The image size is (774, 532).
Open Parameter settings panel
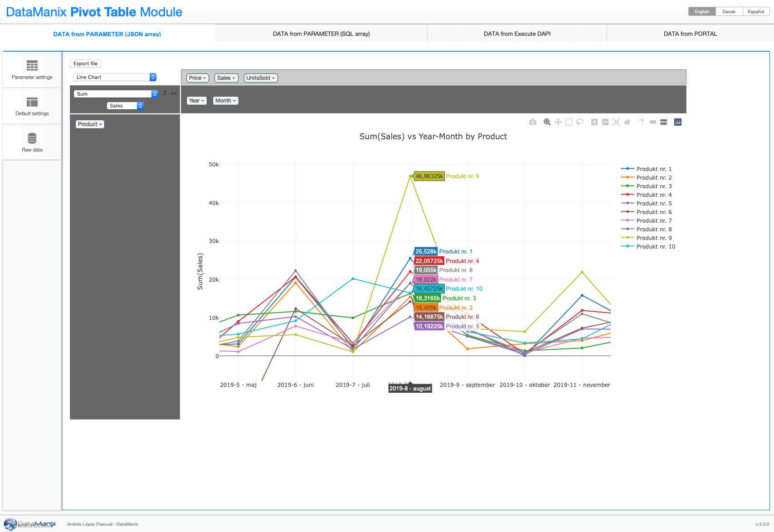pos(32,70)
